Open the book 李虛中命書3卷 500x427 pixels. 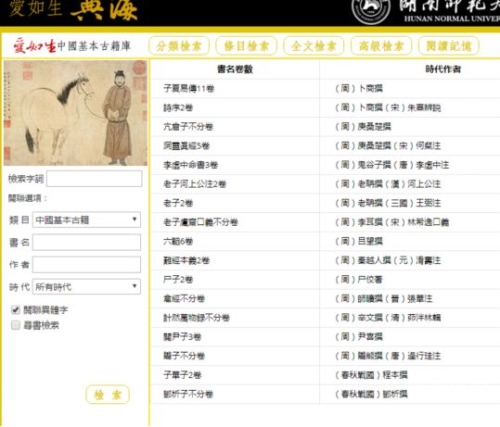point(190,165)
